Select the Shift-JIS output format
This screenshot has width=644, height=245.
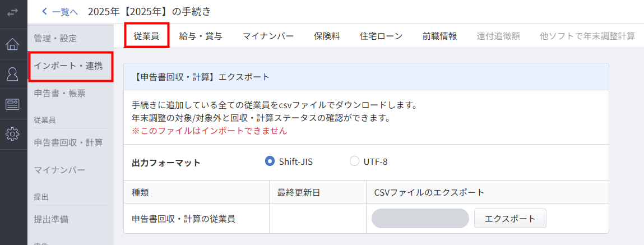pyautogui.click(x=270, y=161)
